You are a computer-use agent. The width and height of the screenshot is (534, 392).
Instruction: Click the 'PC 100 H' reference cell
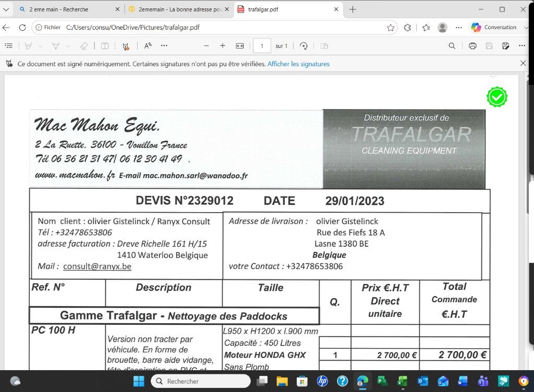pyautogui.click(x=54, y=330)
